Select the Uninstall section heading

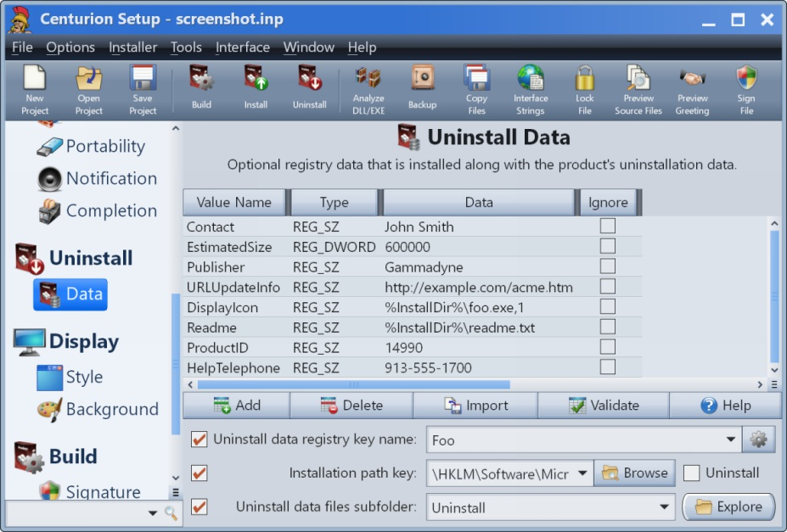tap(74, 258)
